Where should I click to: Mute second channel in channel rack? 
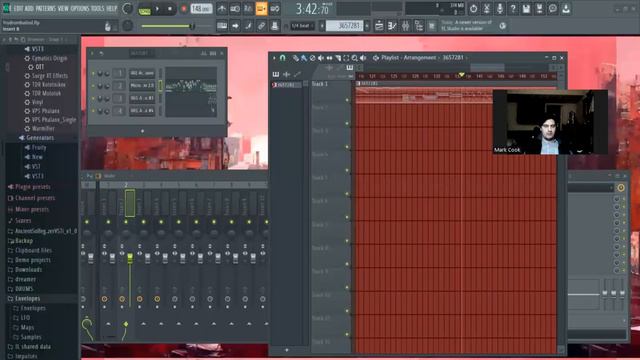93,86
